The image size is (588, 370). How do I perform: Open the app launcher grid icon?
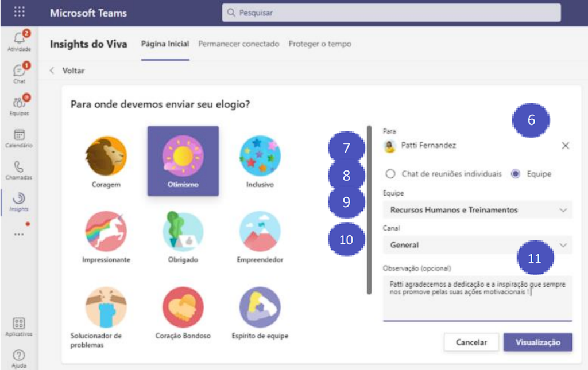tap(19, 12)
